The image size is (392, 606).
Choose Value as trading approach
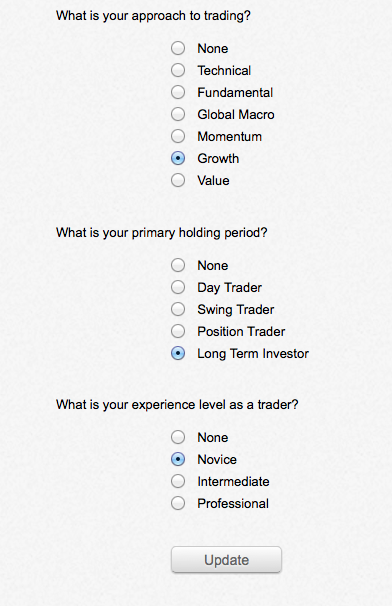[x=178, y=180]
